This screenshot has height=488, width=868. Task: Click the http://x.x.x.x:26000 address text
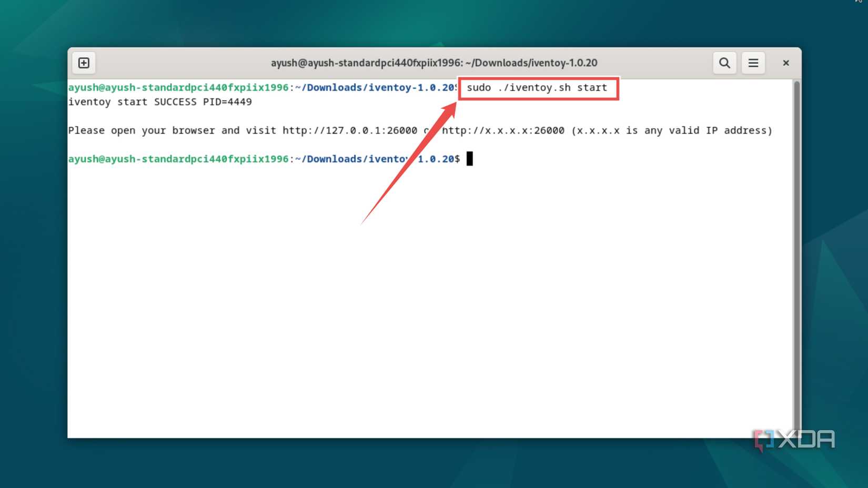(x=503, y=130)
